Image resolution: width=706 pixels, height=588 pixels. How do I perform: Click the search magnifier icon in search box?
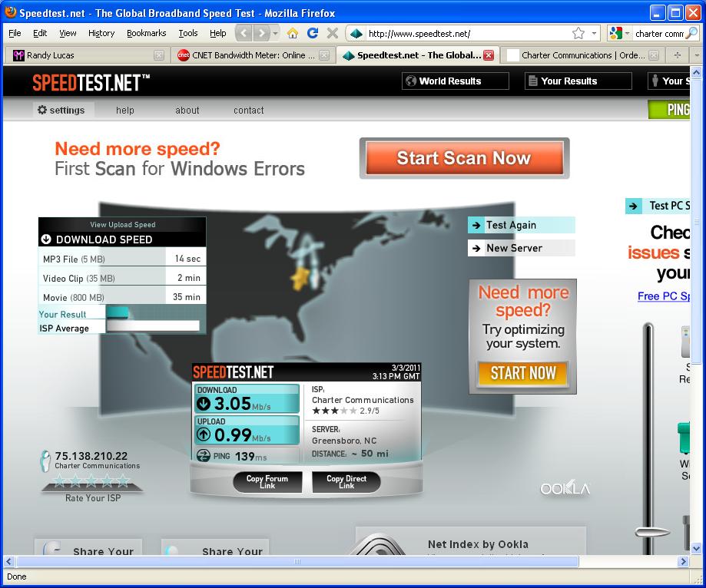[691, 34]
